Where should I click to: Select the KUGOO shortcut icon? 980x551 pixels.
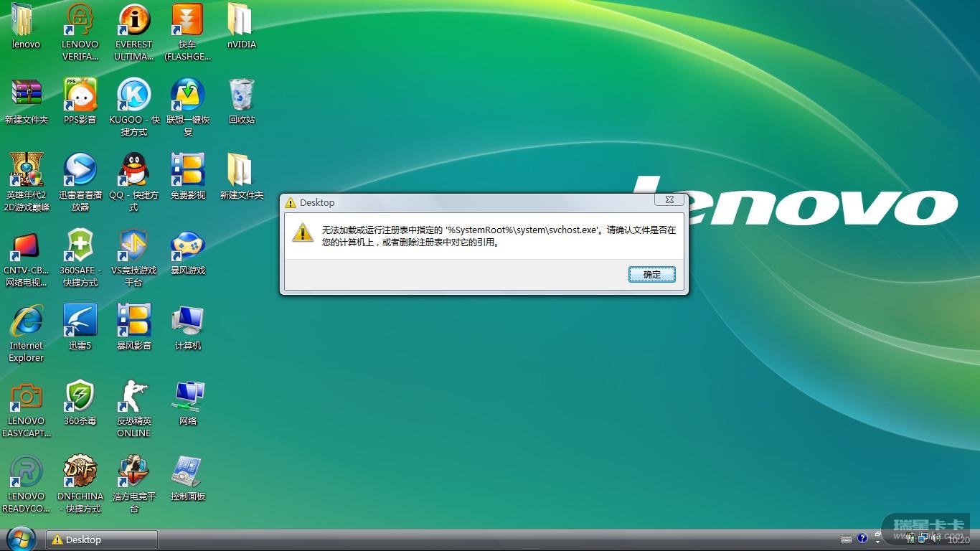click(x=134, y=93)
